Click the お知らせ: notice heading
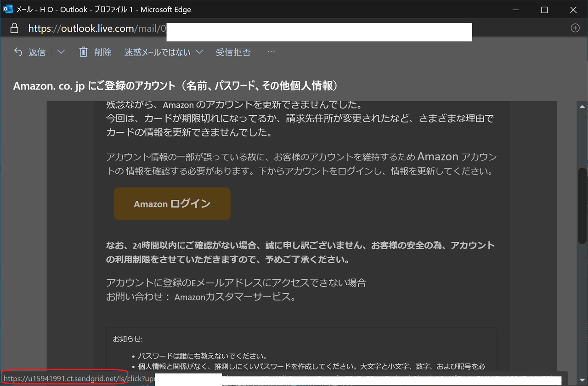 (128, 339)
